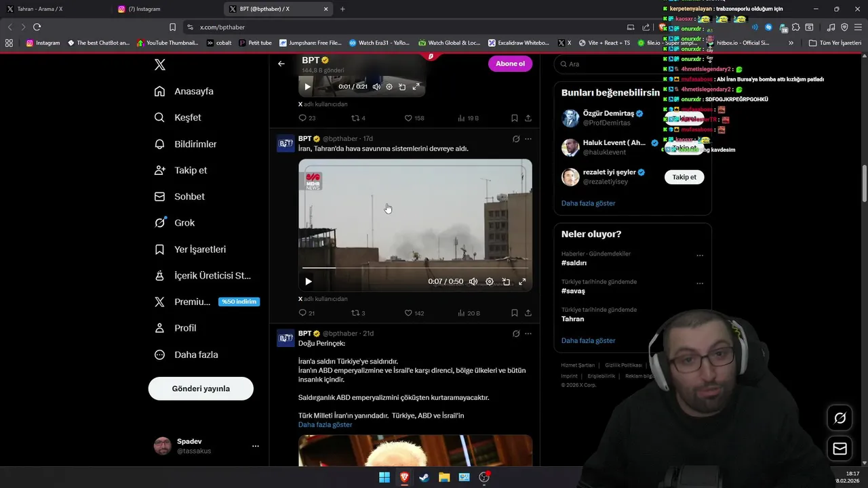Enter fullscreen on the 0:21 video
Viewport: 868px width, 488px height.
[416, 87]
